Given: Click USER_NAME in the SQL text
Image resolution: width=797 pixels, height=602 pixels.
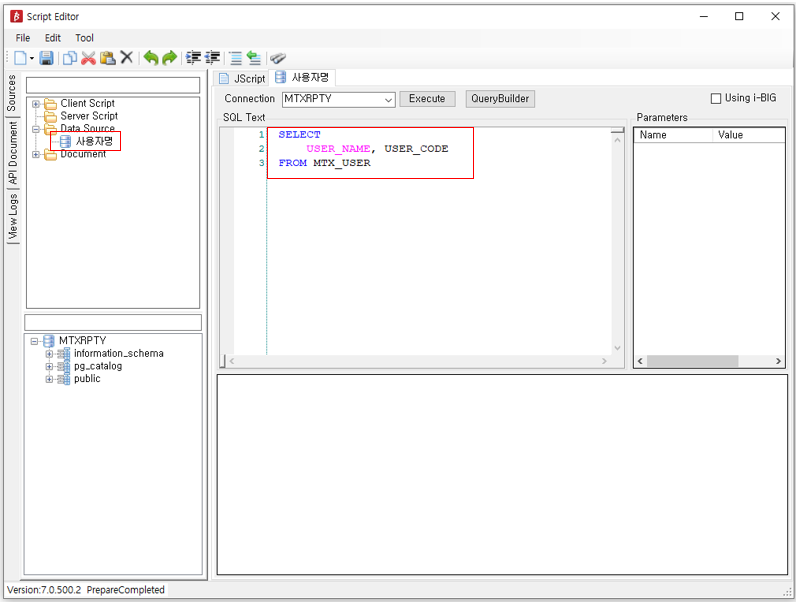Looking at the screenshot, I should (x=338, y=149).
